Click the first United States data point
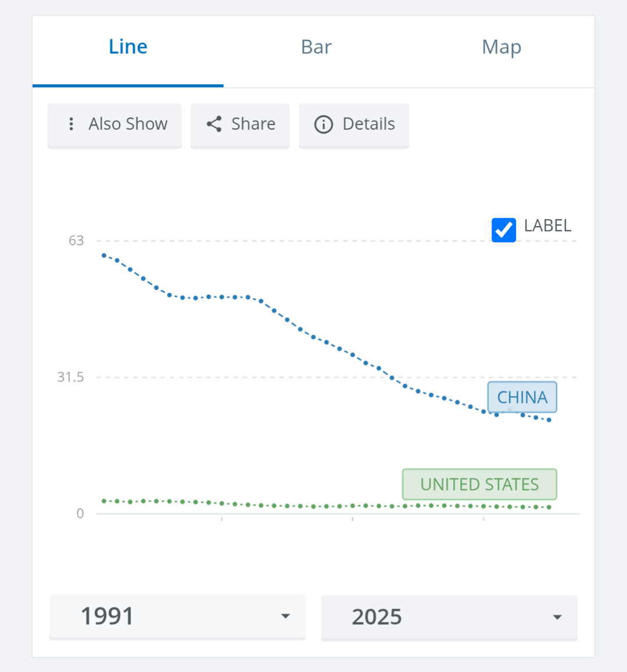Screen dimensions: 627x672 [104, 501]
